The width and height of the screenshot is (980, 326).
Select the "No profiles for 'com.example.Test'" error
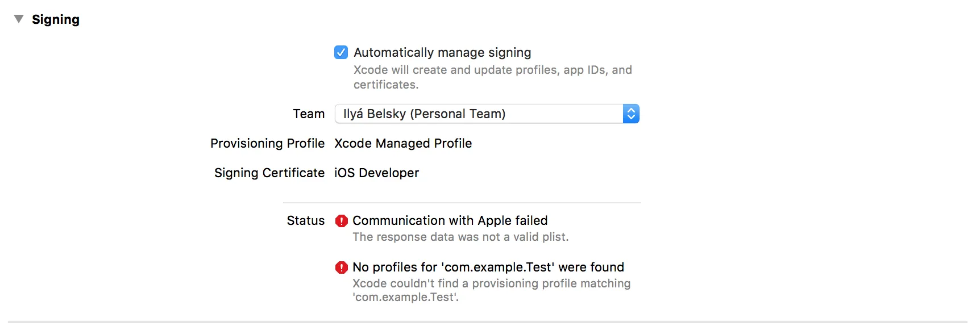tap(488, 267)
